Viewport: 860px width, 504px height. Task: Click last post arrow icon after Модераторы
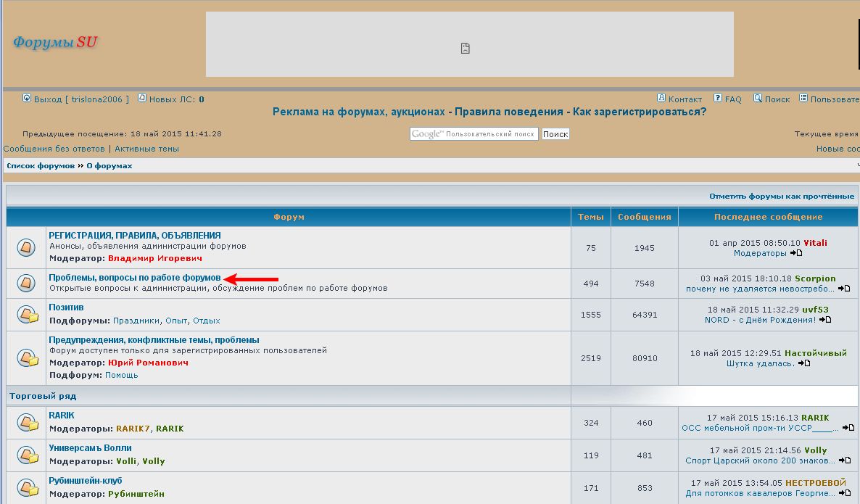(796, 253)
